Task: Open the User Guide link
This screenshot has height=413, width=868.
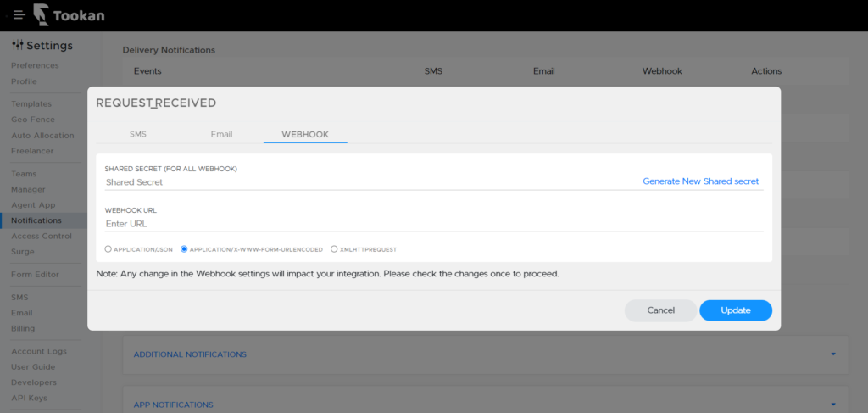Action: (33, 366)
